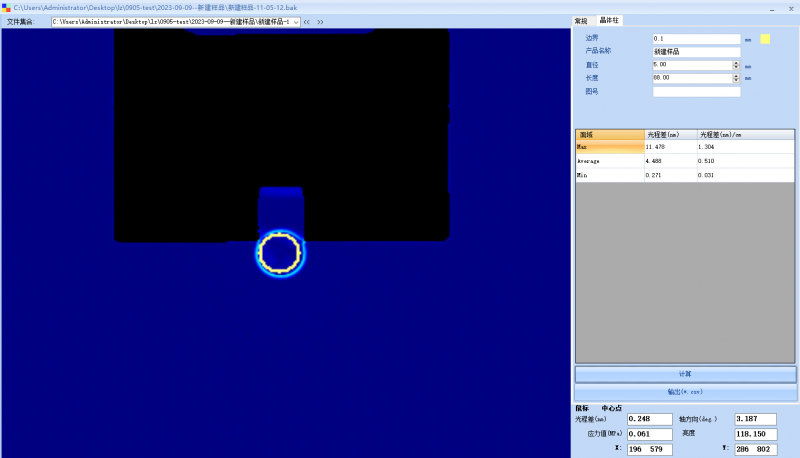Switch to the 常规 tab
The image size is (800, 458).
pos(581,20)
